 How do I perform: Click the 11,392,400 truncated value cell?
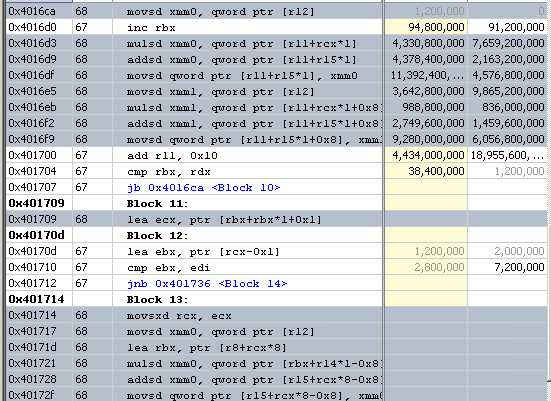click(x=426, y=76)
